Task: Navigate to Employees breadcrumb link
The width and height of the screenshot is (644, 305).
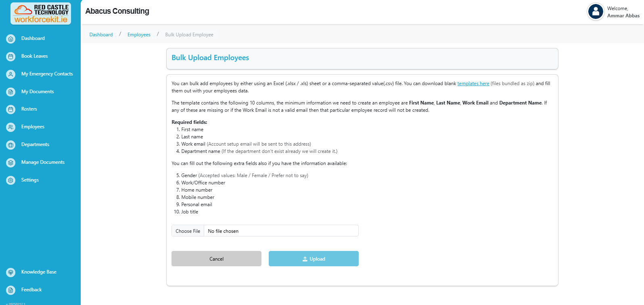Action: tap(139, 35)
